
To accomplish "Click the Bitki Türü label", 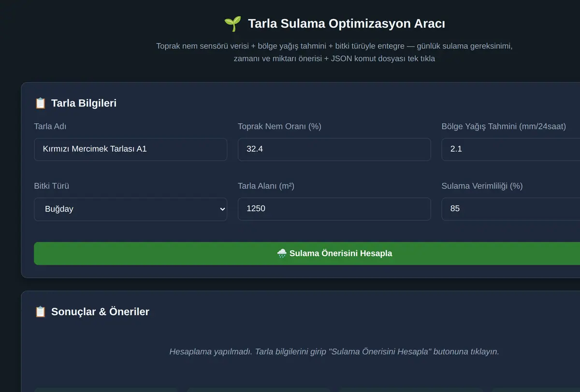I will pos(51,186).
